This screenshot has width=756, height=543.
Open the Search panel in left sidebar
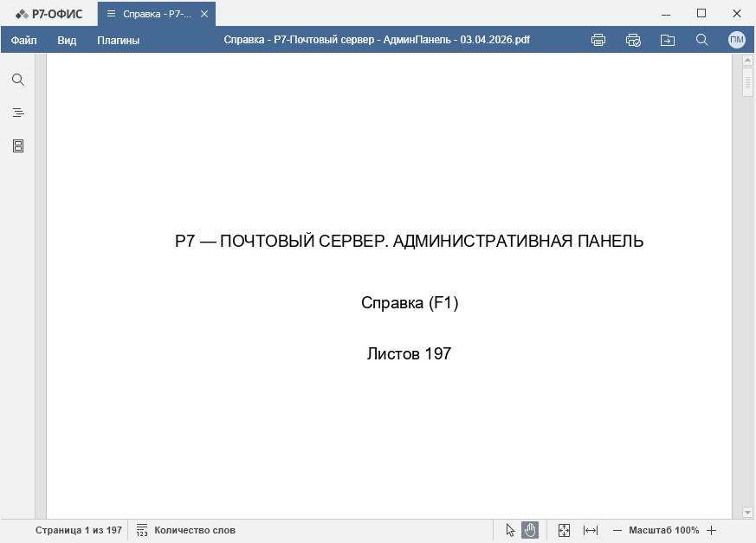[18, 80]
